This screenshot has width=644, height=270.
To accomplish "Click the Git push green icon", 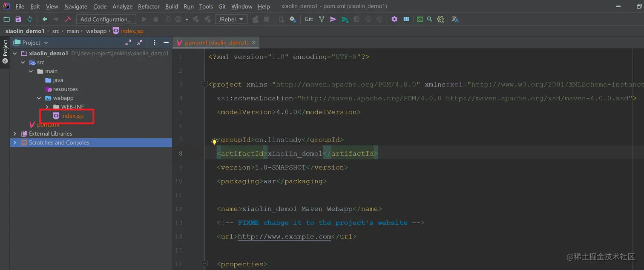I will pos(345,19).
